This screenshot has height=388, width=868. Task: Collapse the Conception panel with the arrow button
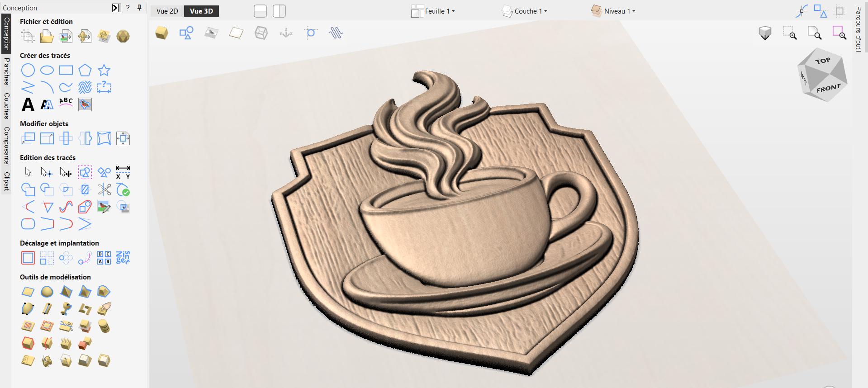click(x=116, y=8)
